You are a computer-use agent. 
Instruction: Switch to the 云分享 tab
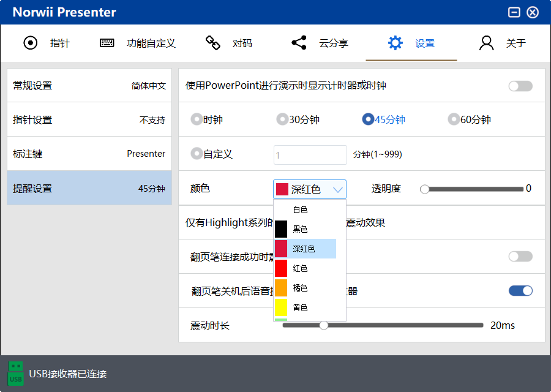click(x=320, y=43)
